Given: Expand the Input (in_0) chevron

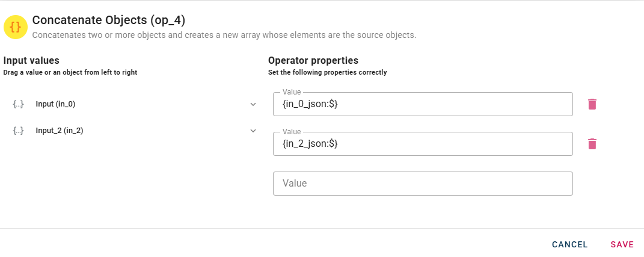Looking at the screenshot, I should click(253, 104).
